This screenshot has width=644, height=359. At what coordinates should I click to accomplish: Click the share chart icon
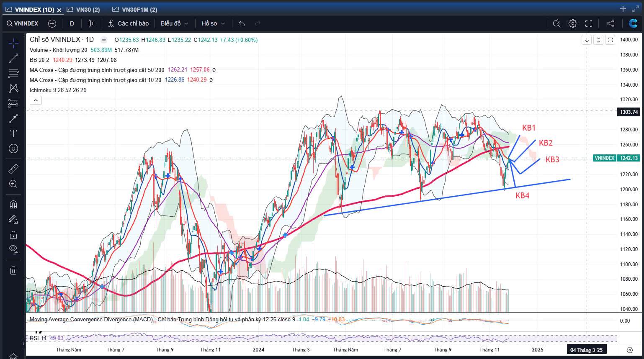[x=611, y=23]
